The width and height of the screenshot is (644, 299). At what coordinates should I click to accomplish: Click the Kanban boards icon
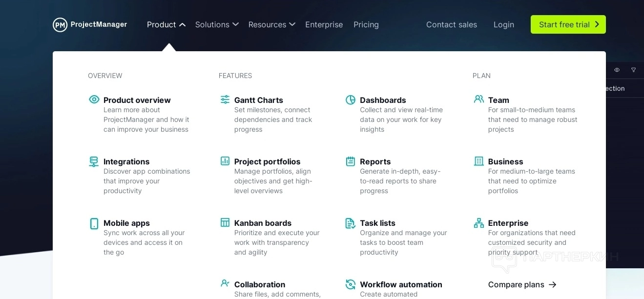point(225,222)
